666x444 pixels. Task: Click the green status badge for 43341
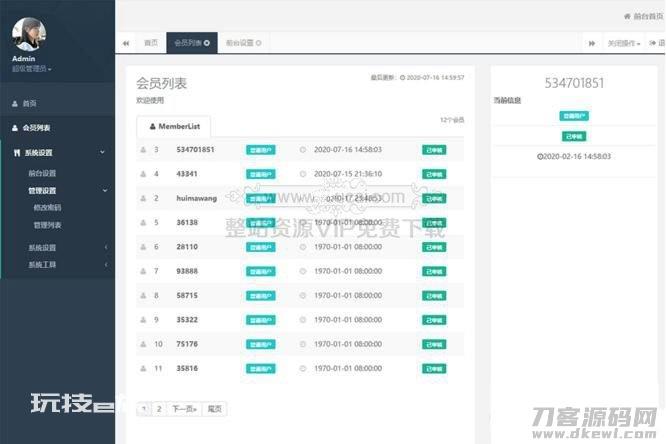[x=434, y=174]
